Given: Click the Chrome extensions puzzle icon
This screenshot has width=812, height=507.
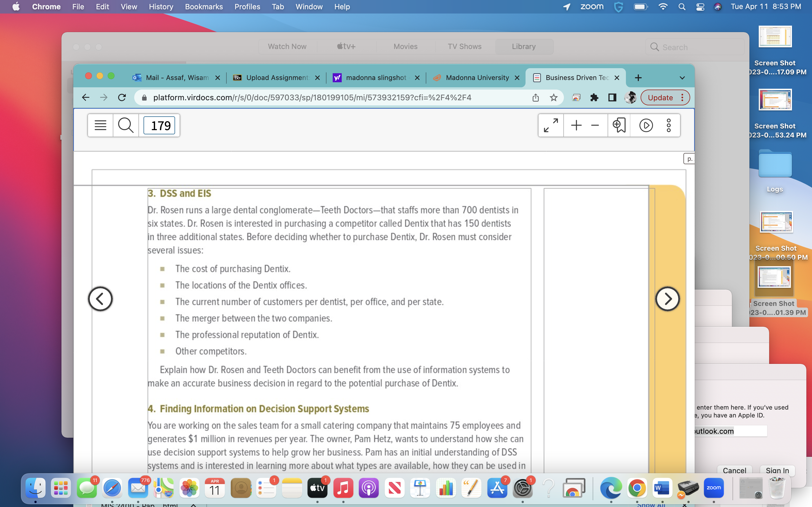Looking at the screenshot, I should click(x=594, y=97).
